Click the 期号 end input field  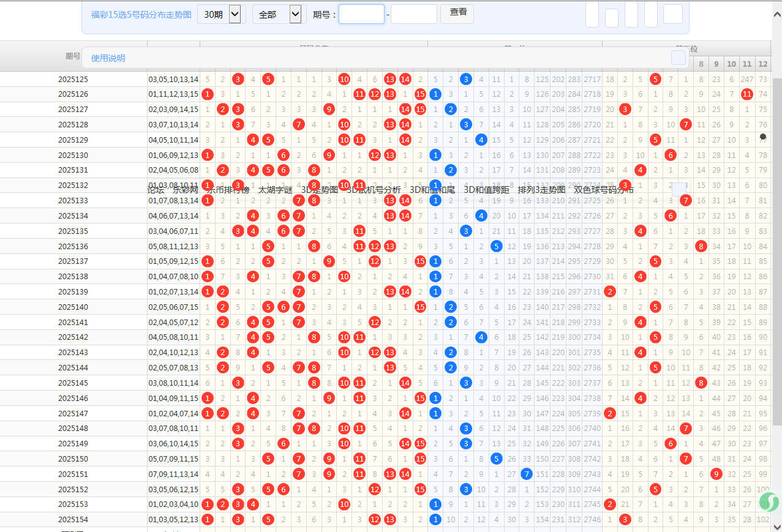click(x=414, y=14)
